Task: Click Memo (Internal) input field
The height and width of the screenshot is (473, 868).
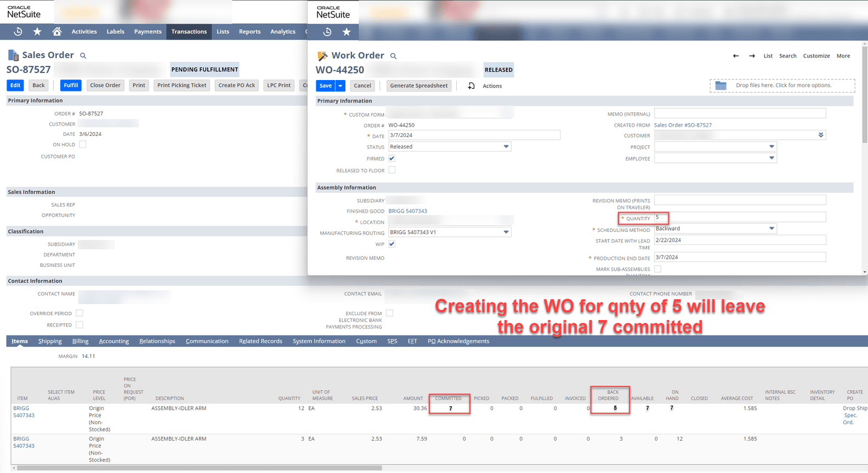Action: tap(740, 113)
